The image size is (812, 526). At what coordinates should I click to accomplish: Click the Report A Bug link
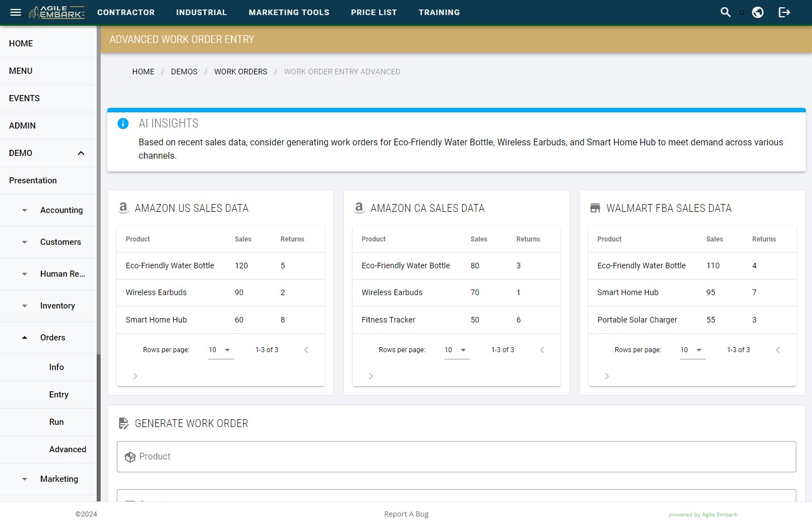(406, 514)
